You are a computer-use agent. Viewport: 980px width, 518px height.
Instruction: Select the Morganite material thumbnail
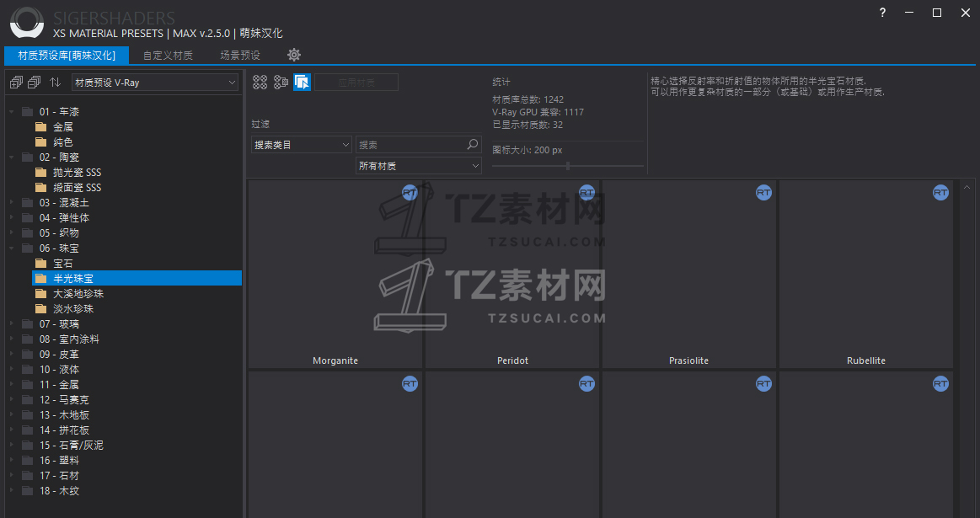[x=335, y=275]
